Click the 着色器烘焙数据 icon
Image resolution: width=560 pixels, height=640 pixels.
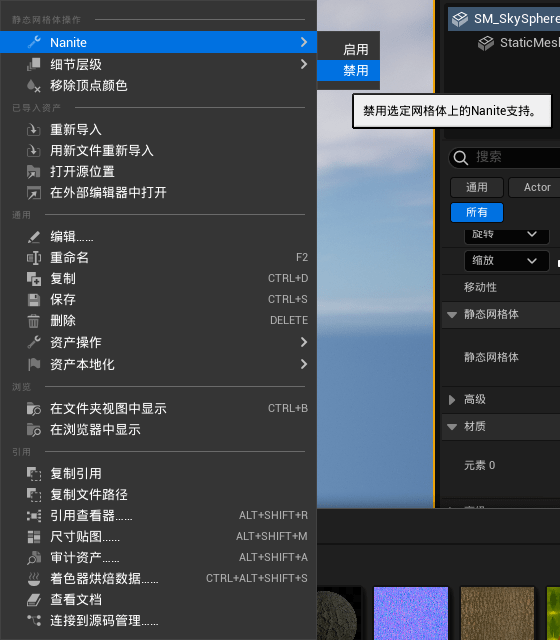[x=34, y=579]
